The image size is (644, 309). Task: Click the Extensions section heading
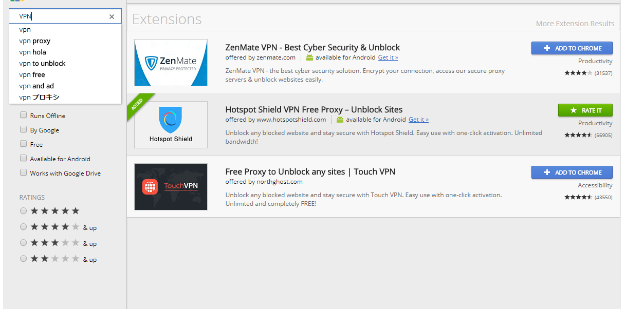[x=167, y=19]
